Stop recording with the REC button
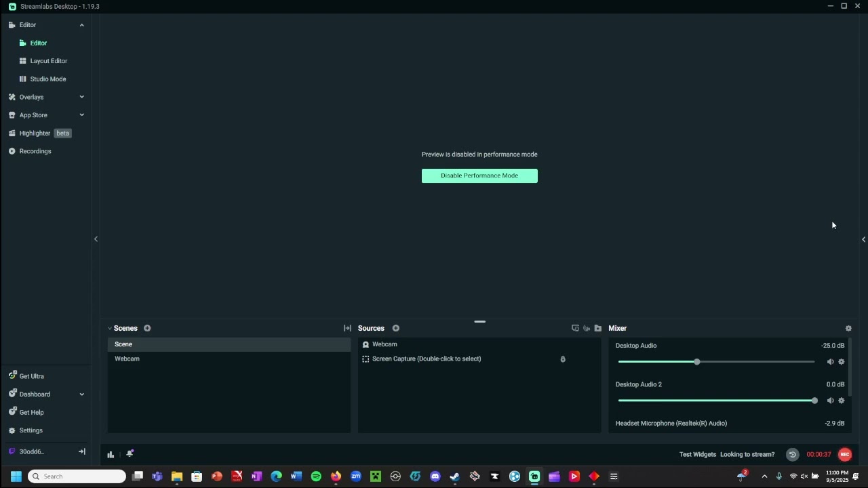 pos(845,454)
